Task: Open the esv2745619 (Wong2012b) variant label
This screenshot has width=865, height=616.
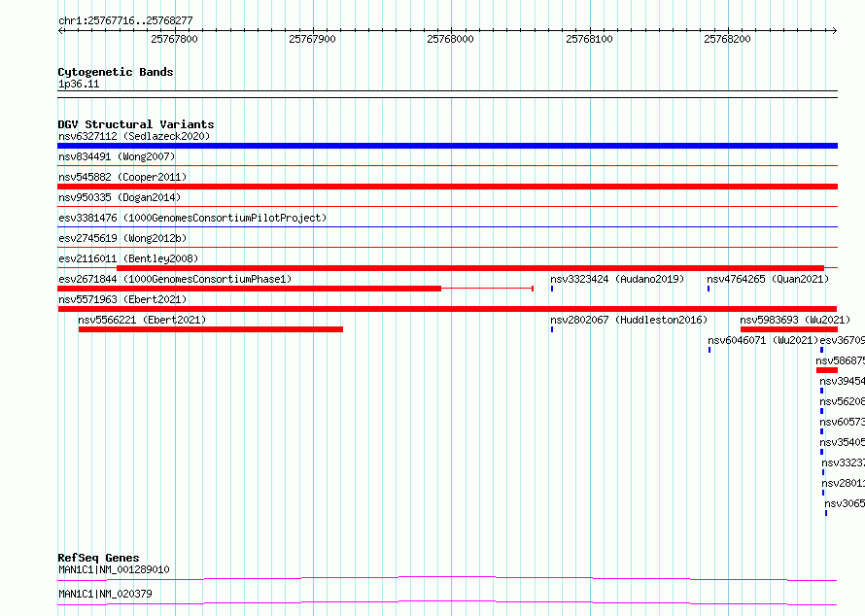Action: click(x=122, y=238)
